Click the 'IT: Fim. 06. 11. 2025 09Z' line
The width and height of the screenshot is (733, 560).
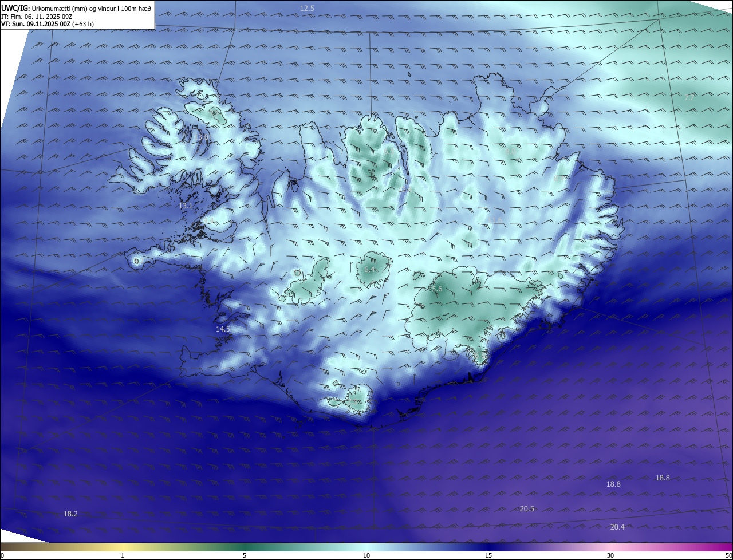pyautogui.click(x=37, y=17)
